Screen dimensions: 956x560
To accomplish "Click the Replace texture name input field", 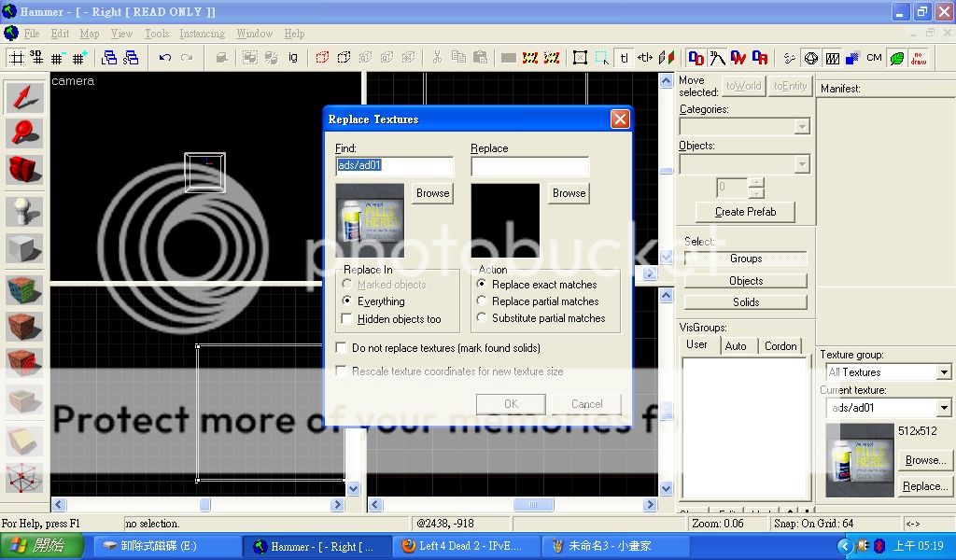I will [x=529, y=166].
